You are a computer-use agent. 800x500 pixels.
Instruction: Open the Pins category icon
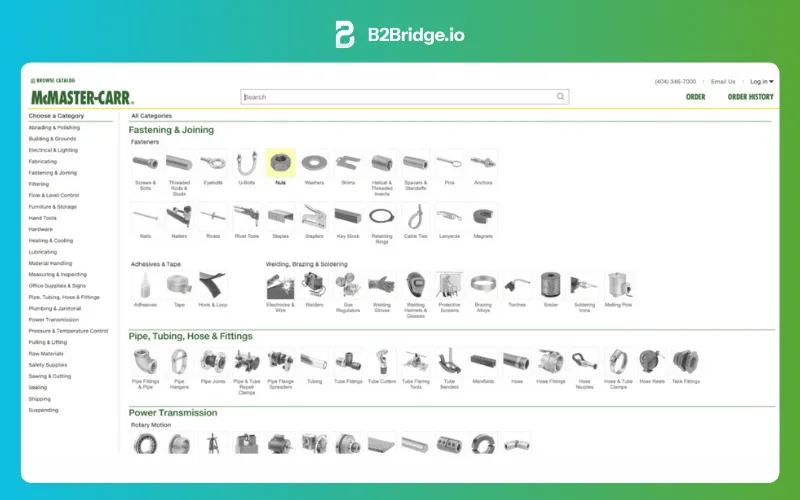click(449, 163)
